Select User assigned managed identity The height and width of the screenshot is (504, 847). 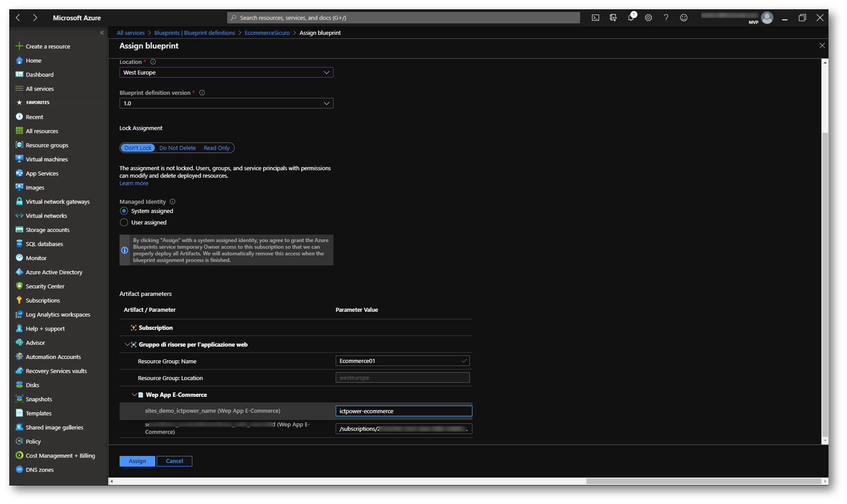124,222
